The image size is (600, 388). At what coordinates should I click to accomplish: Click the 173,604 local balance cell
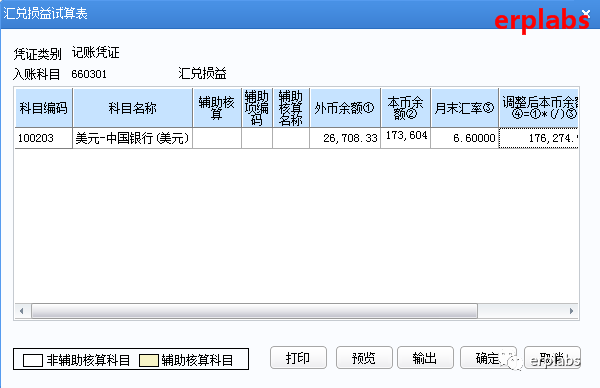click(x=406, y=138)
